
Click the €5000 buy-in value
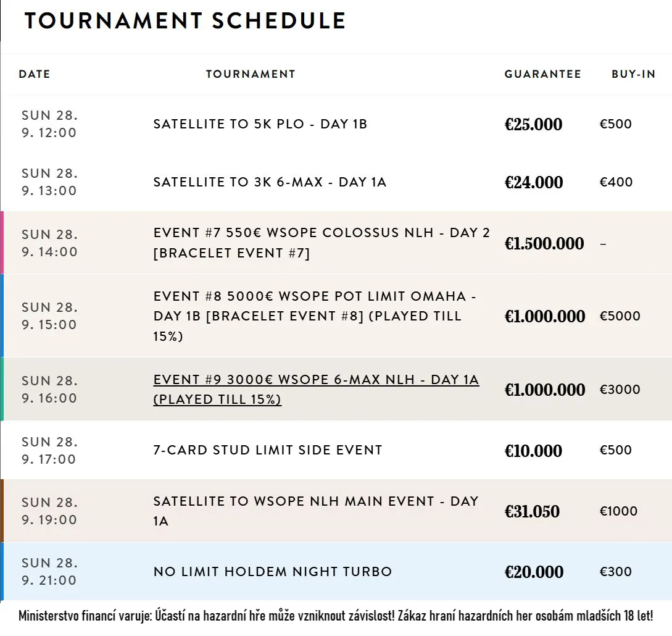pyautogui.click(x=620, y=316)
